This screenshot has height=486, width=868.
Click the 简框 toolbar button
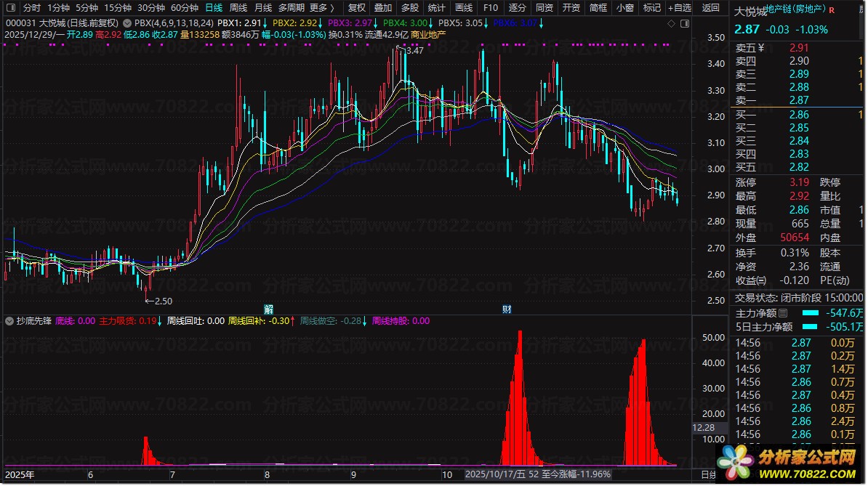click(598, 8)
